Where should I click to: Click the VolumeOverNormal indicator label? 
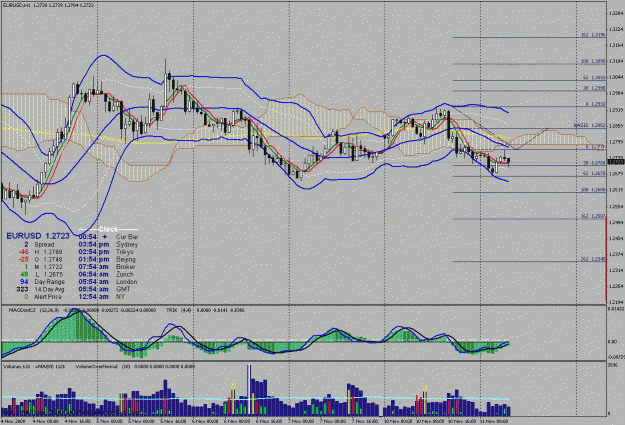98,366
